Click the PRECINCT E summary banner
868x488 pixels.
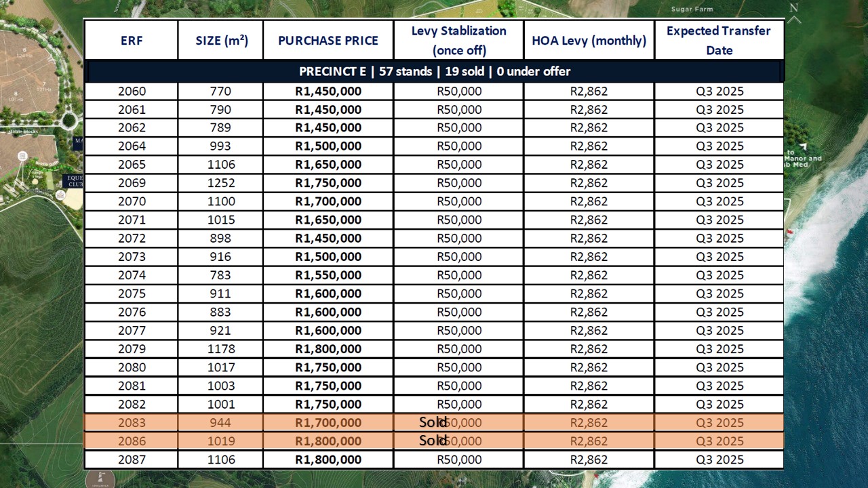tap(434, 71)
